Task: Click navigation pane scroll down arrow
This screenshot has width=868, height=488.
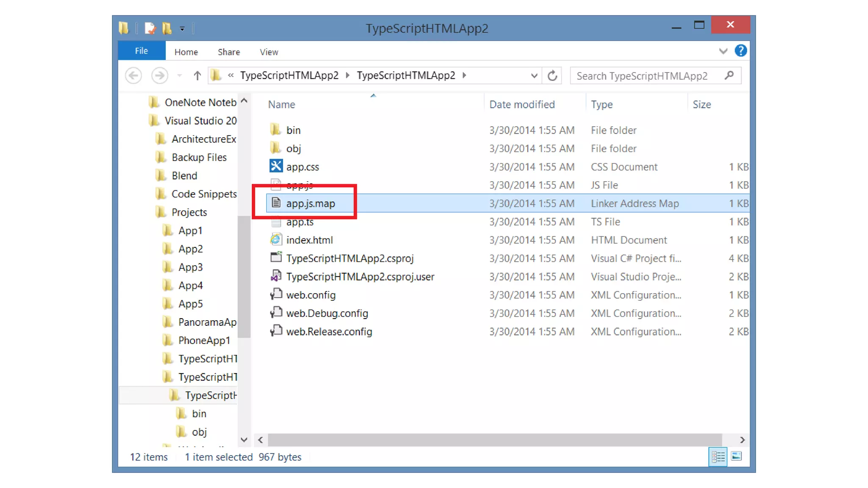Action: (244, 440)
